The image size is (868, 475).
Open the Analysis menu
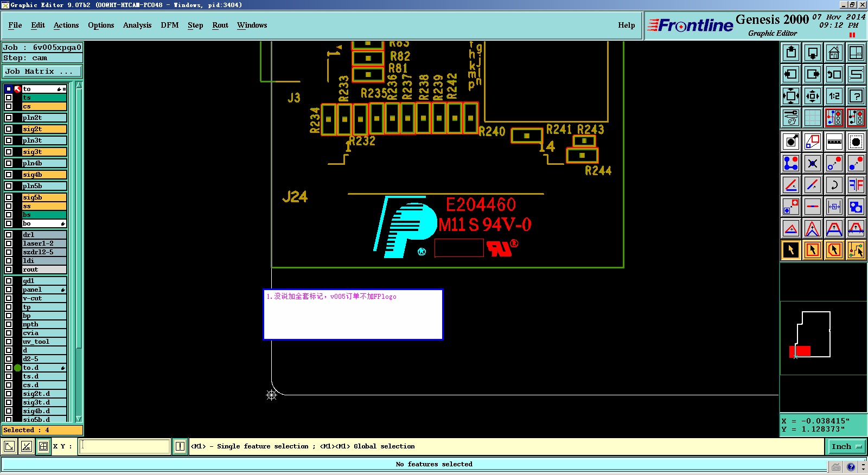(137, 25)
